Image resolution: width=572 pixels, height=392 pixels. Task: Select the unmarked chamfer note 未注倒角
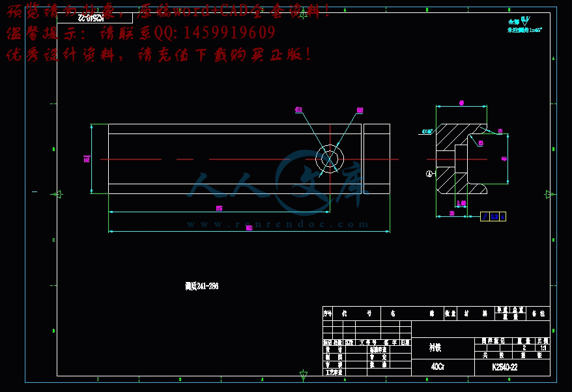(524, 30)
